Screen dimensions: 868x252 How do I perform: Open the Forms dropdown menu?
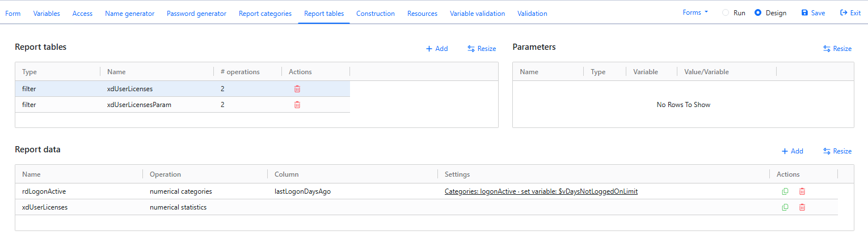695,12
